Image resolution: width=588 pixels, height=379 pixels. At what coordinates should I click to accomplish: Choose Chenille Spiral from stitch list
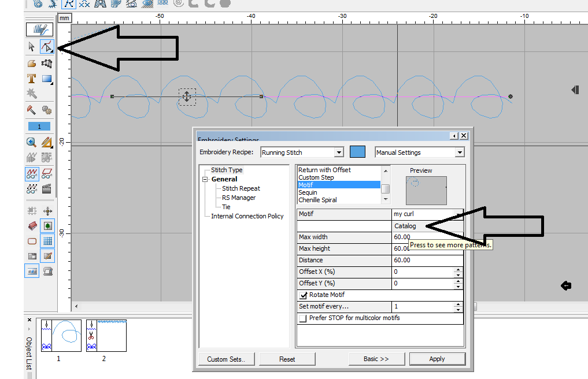pos(317,200)
